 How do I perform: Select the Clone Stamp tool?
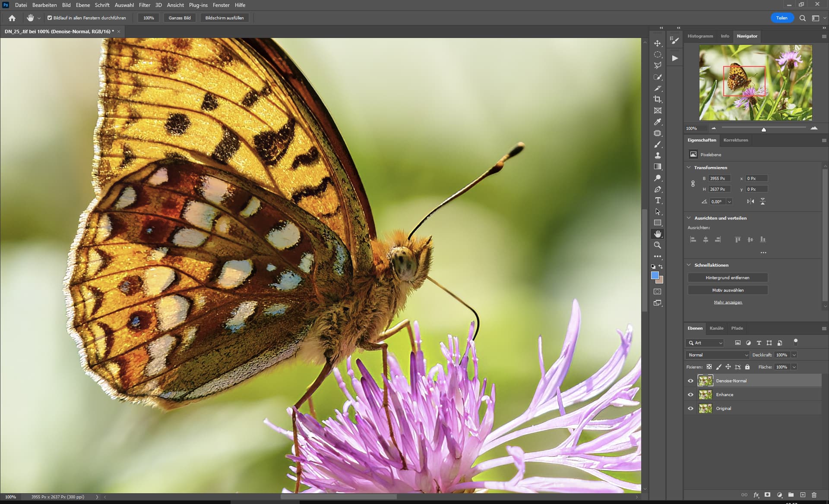coord(657,155)
